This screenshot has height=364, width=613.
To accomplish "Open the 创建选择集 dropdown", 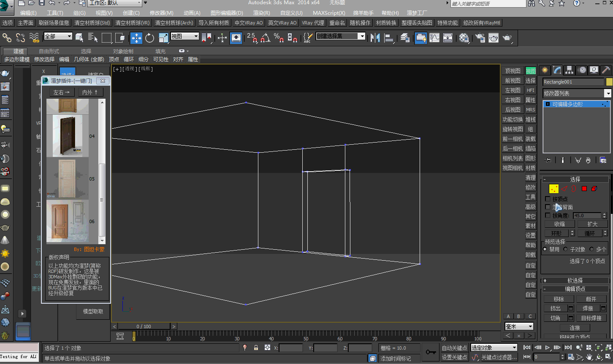I will (x=362, y=36).
